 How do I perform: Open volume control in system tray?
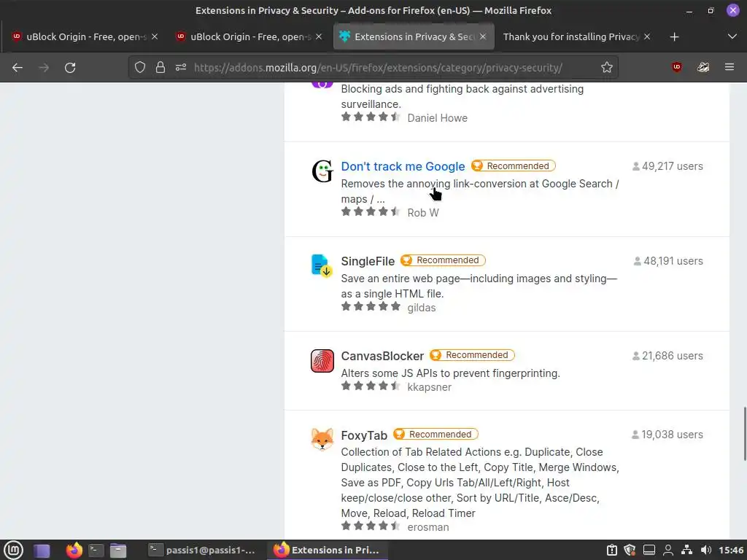[706, 550]
